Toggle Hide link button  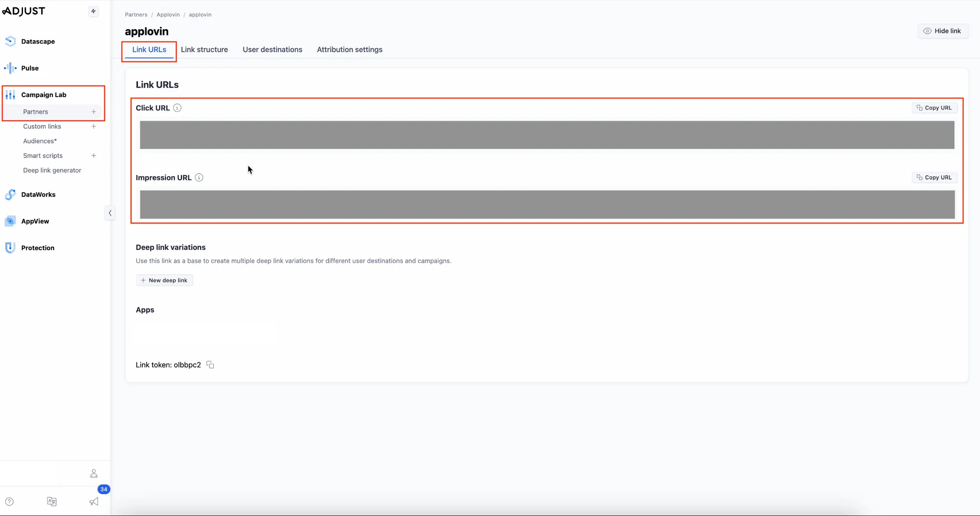pyautogui.click(x=943, y=31)
